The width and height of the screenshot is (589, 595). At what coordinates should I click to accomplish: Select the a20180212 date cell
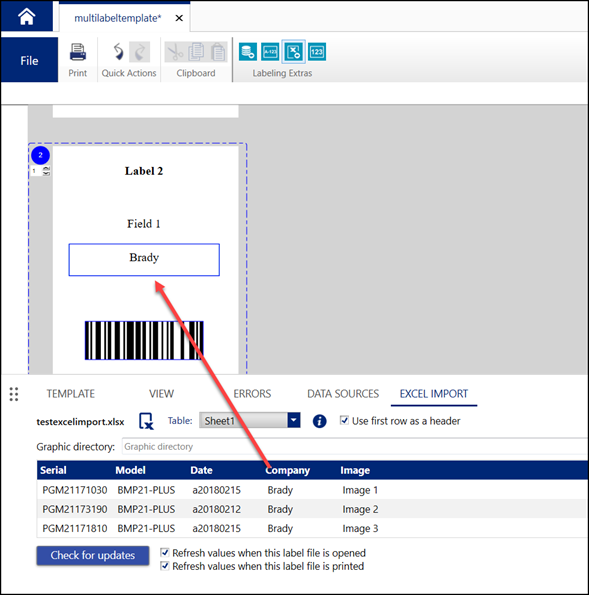(x=216, y=509)
